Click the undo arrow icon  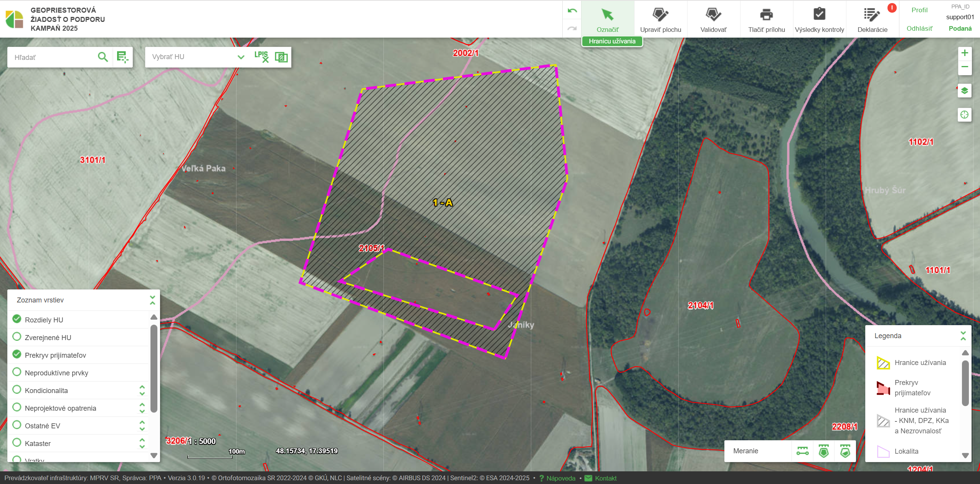click(x=572, y=11)
